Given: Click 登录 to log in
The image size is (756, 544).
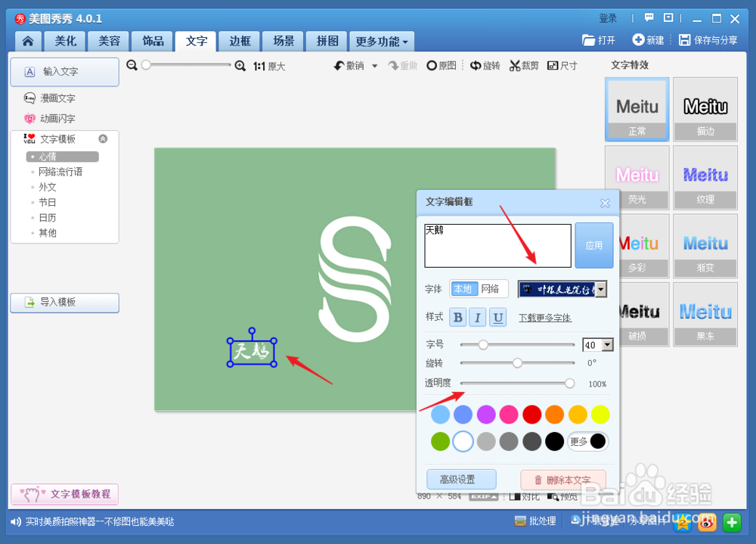Looking at the screenshot, I should coord(608,18).
